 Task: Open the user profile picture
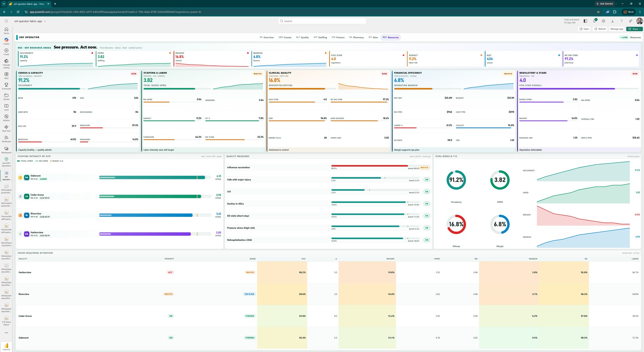tap(640, 21)
